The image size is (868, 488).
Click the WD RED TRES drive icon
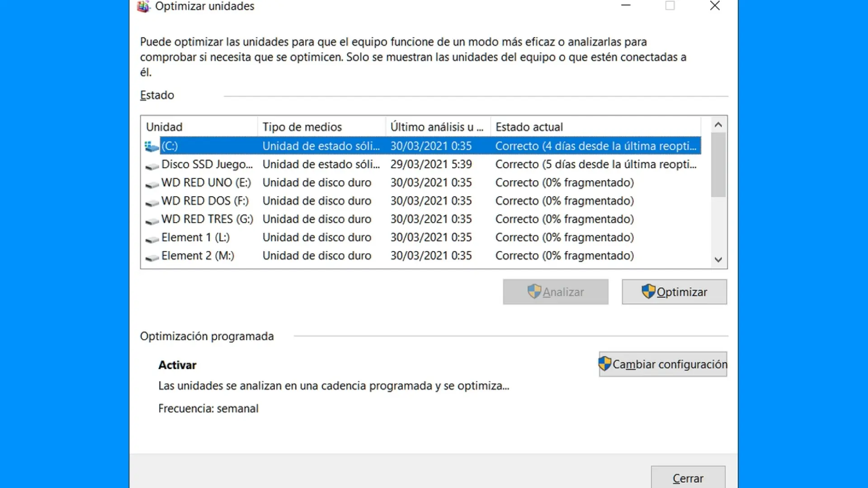(x=152, y=221)
